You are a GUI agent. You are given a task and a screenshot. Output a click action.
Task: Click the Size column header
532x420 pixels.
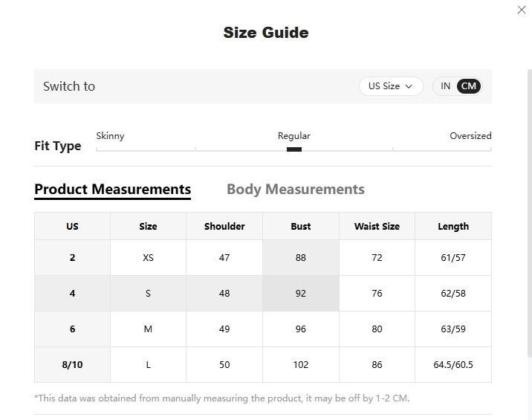tap(148, 226)
